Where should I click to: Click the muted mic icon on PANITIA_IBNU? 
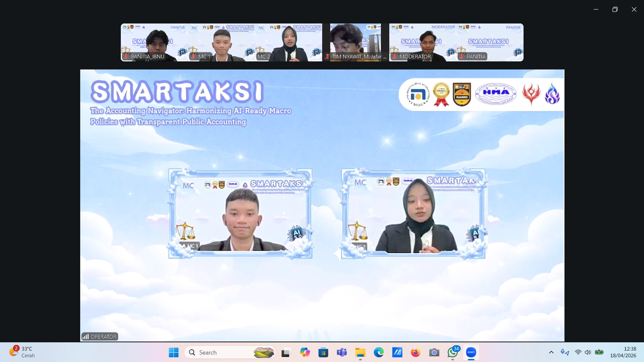point(127,57)
